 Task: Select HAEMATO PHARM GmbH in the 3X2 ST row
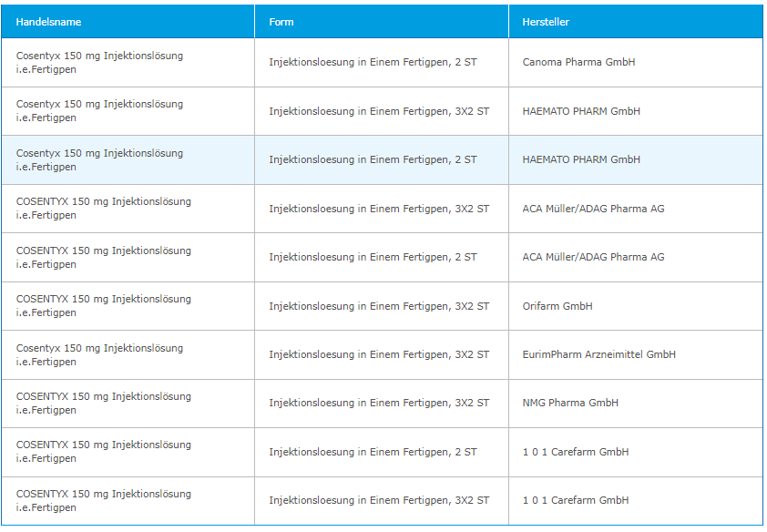pos(581,111)
